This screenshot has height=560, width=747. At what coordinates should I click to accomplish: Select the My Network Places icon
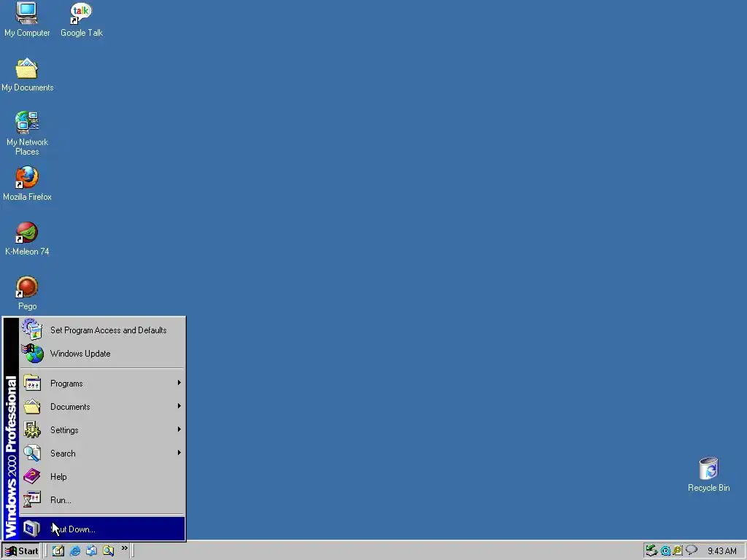(27, 133)
